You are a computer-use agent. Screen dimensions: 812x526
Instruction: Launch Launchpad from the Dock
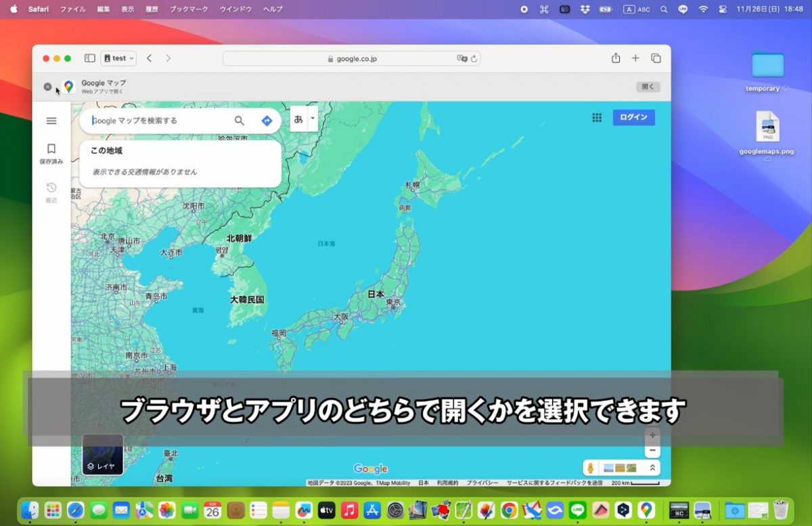click(53, 510)
